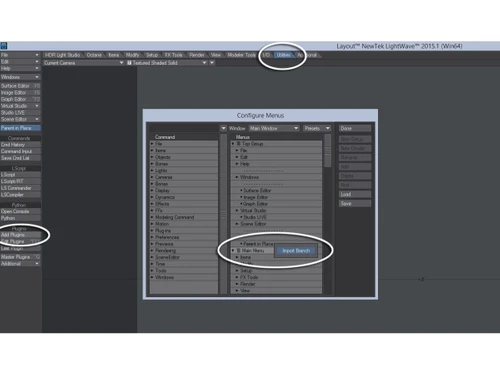Open the Help dropdown in the left sidebar

pyautogui.click(x=20, y=68)
